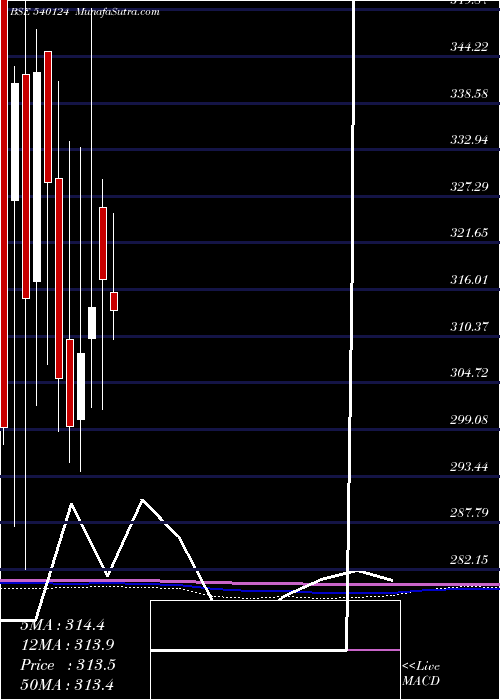Select the 293.44 price axis label

coord(469,467)
